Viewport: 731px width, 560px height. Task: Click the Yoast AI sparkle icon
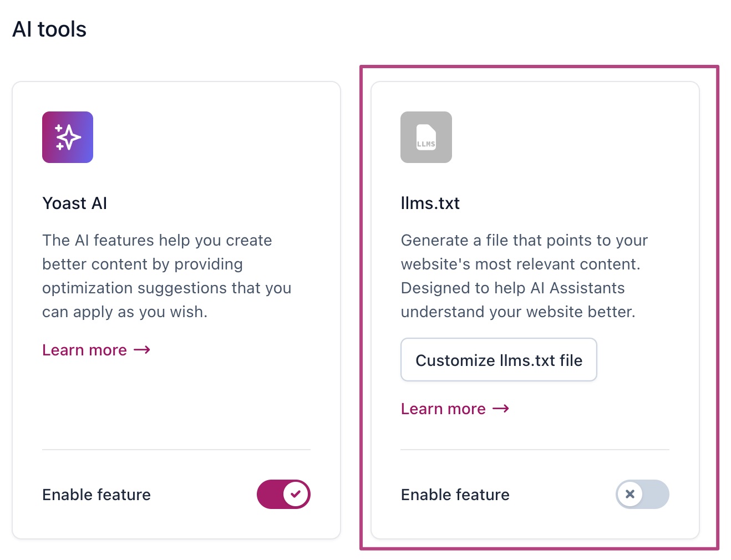[x=68, y=138]
